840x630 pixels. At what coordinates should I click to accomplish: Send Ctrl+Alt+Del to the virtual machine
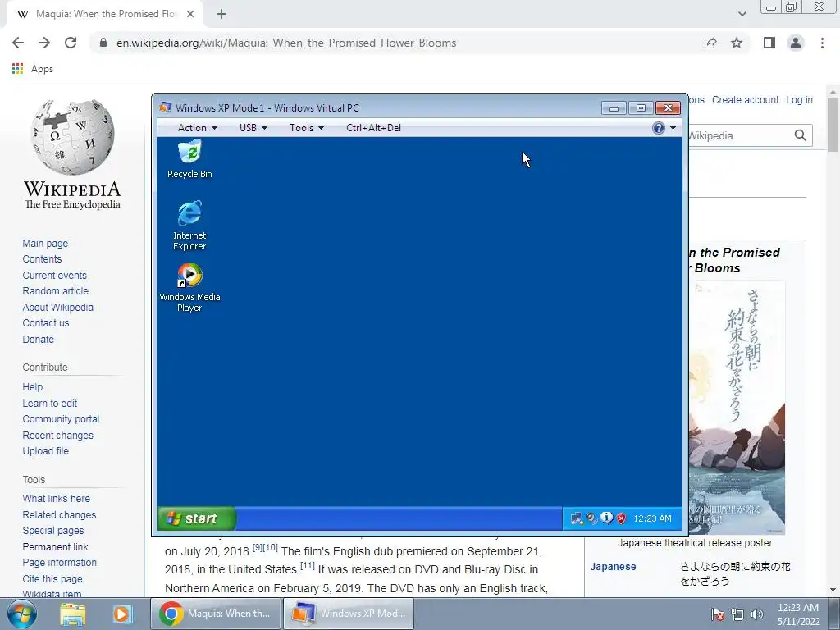tap(373, 127)
